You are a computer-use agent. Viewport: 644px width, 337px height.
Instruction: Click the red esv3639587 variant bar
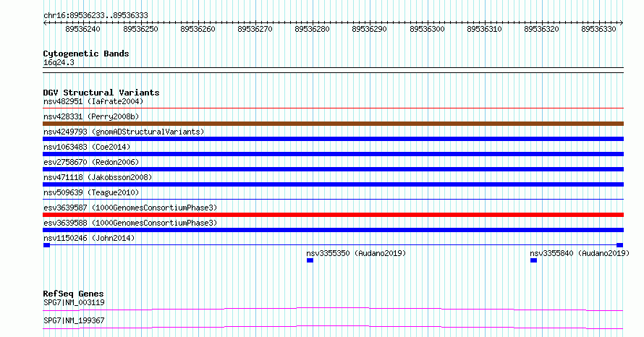click(x=333, y=215)
